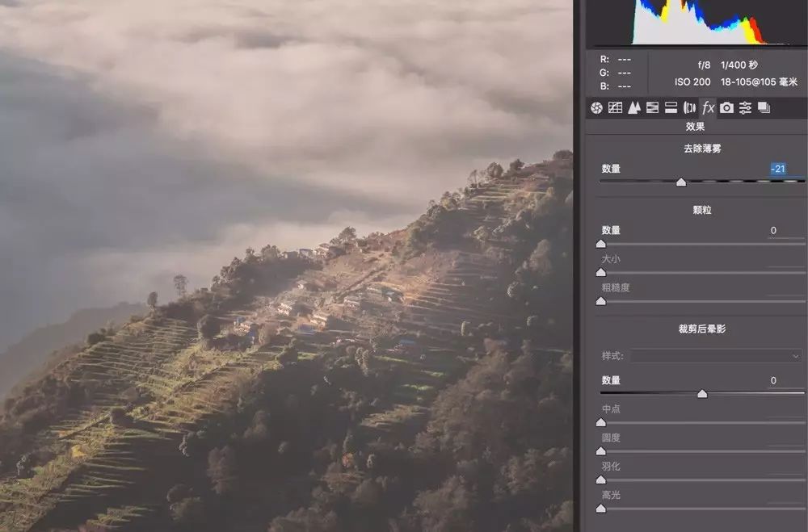Image resolution: width=808 pixels, height=532 pixels.
Task: Click the R: channel readout
Action: click(x=615, y=59)
